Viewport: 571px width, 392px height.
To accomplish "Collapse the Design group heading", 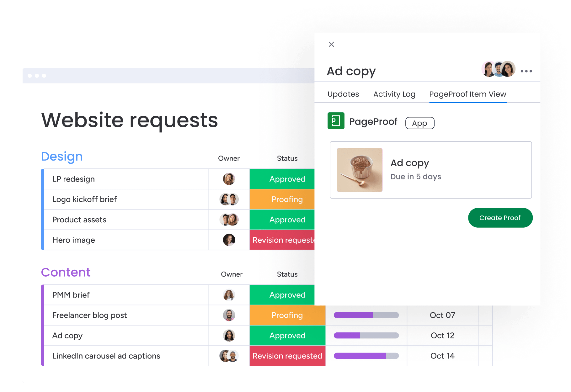I will tap(62, 156).
